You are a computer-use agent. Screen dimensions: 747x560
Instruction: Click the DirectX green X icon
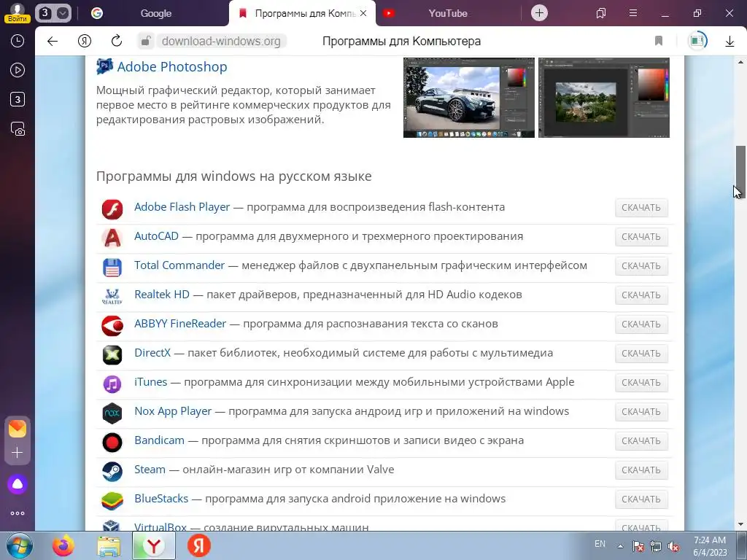coord(112,355)
